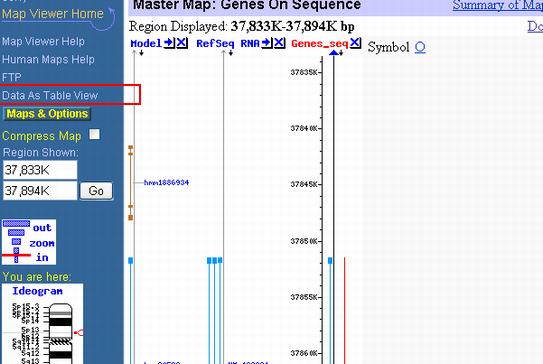Remove the Model map with its X icon
Screen dimensions: 543x364
pyautogui.click(x=182, y=43)
